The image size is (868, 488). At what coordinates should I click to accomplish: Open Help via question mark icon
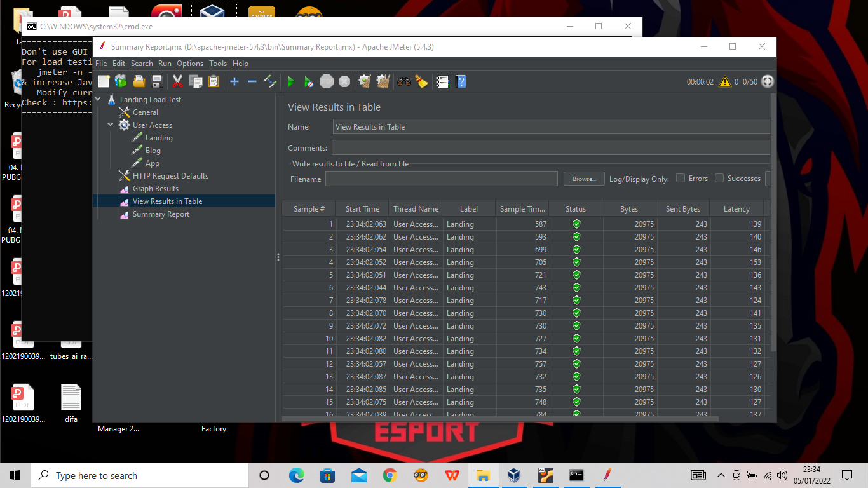pyautogui.click(x=461, y=81)
